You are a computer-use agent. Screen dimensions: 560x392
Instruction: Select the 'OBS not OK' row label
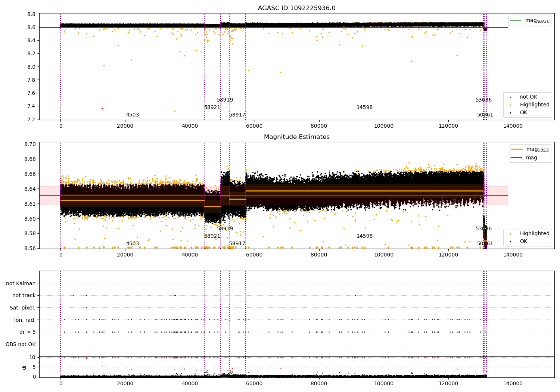pyautogui.click(x=21, y=344)
